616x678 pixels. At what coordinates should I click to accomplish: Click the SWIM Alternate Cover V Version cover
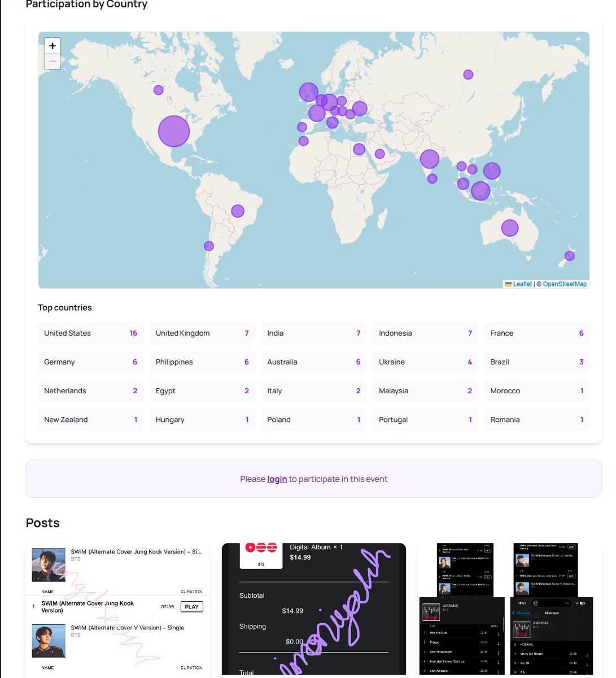point(49,641)
